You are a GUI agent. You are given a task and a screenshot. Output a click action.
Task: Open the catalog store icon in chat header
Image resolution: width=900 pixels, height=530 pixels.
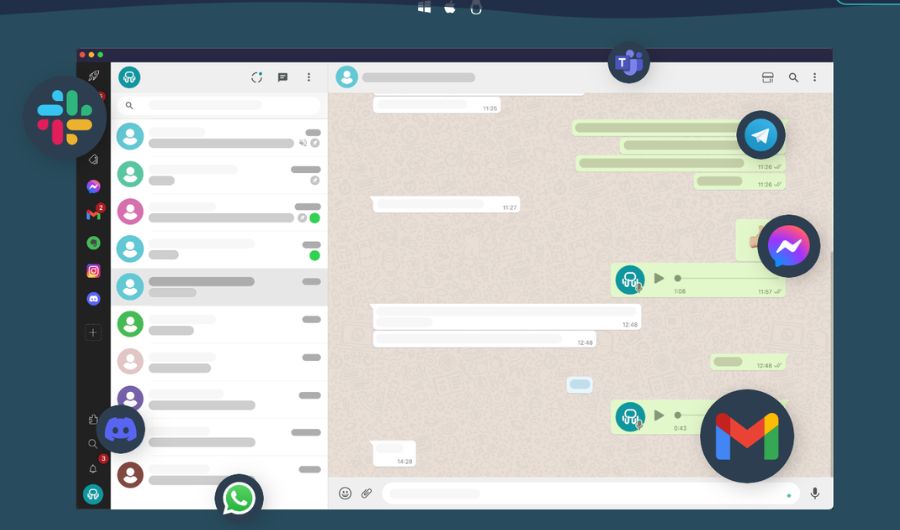pyautogui.click(x=767, y=77)
